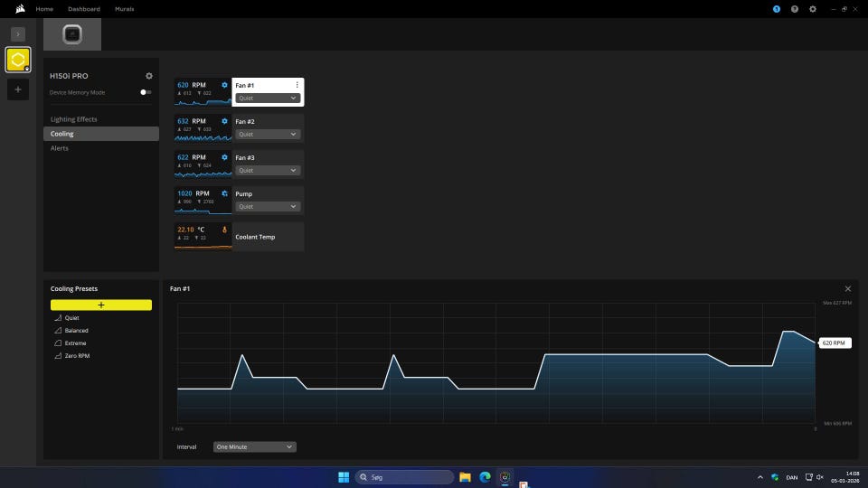Add a new cooling preset
The image size is (868, 488).
[x=101, y=305]
